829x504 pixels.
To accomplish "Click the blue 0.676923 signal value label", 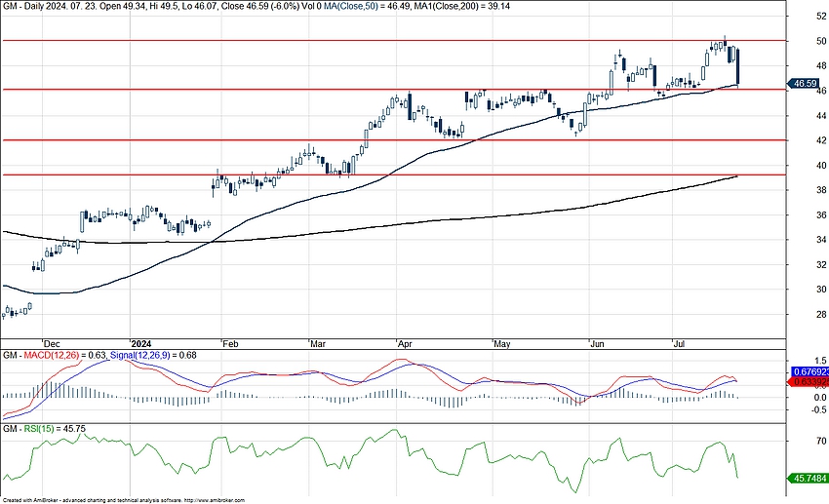I will point(809,372).
